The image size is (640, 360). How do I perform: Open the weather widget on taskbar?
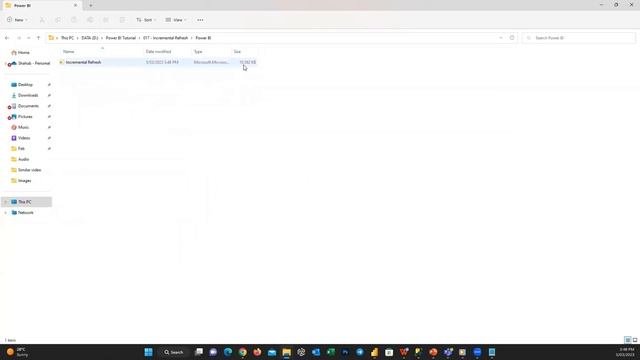(x=17, y=352)
